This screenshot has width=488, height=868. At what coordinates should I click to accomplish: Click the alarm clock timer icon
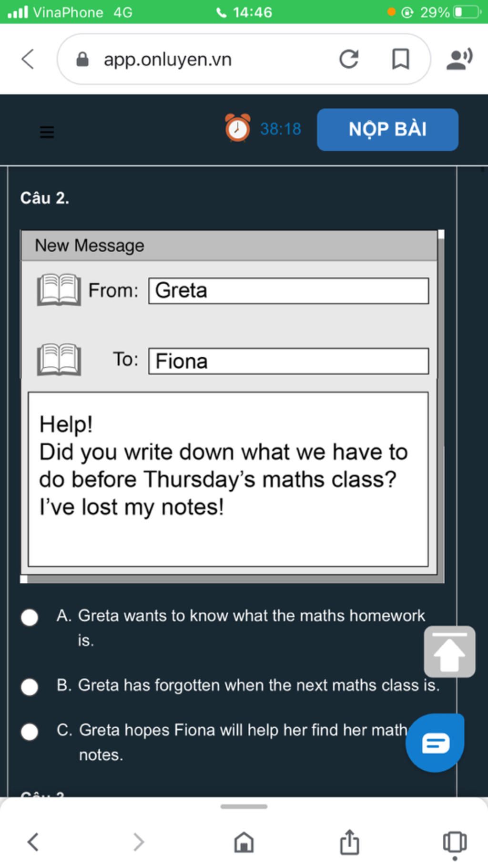coord(237,128)
